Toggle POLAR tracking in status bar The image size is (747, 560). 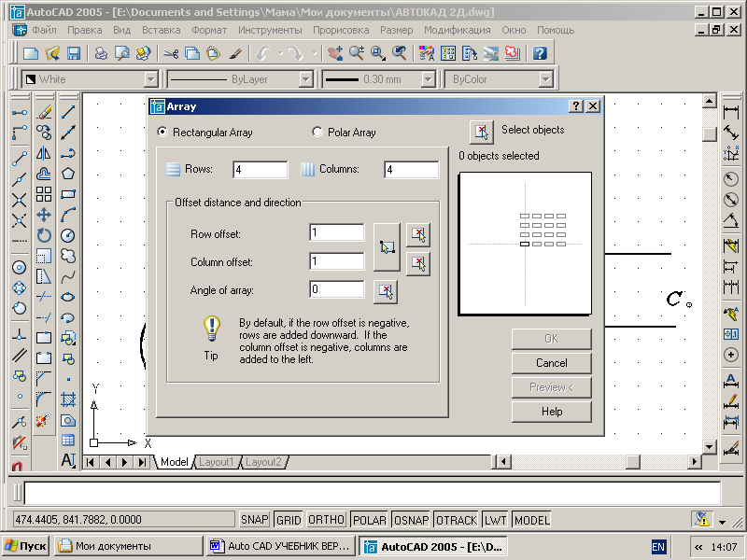tap(369, 520)
